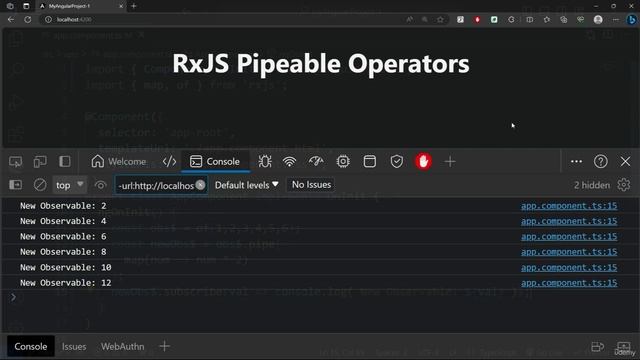Open the Favorites hub
Image resolution: width=640 pixels, height=360 pixels.
click(x=547, y=19)
